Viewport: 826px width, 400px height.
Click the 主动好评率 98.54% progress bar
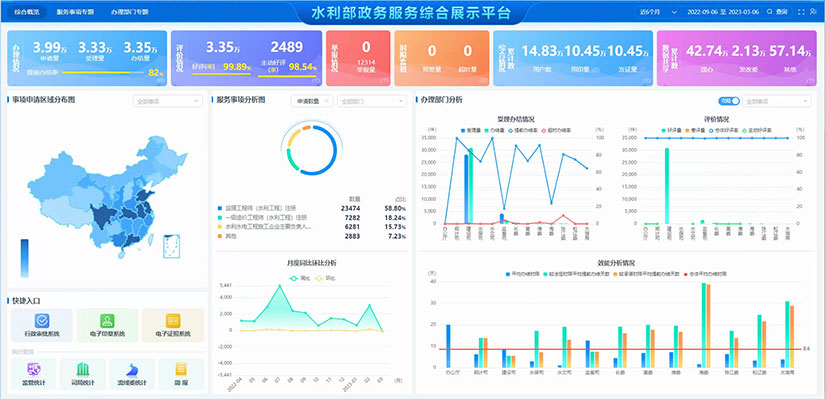coord(287,76)
